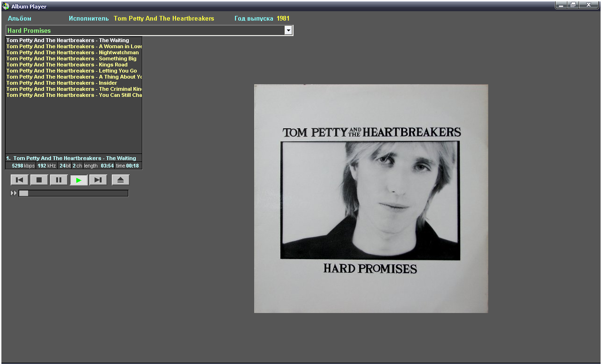Select the track A Thing About You
The width and height of the screenshot is (602, 364).
tap(74, 77)
